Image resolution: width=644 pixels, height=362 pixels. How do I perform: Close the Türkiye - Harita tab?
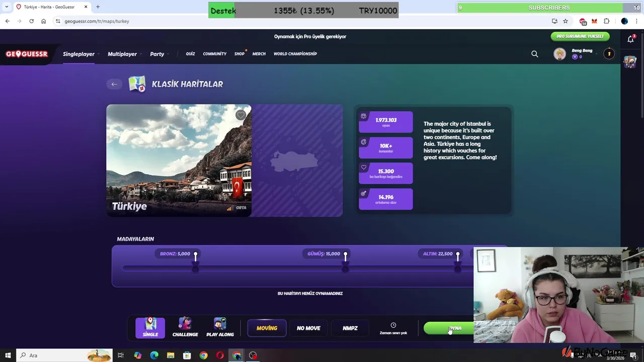pyautogui.click(x=86, y=7)
